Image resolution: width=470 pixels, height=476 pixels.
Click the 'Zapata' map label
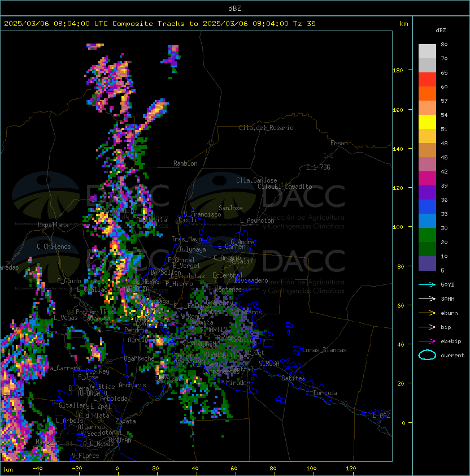[x=125, y=421]
